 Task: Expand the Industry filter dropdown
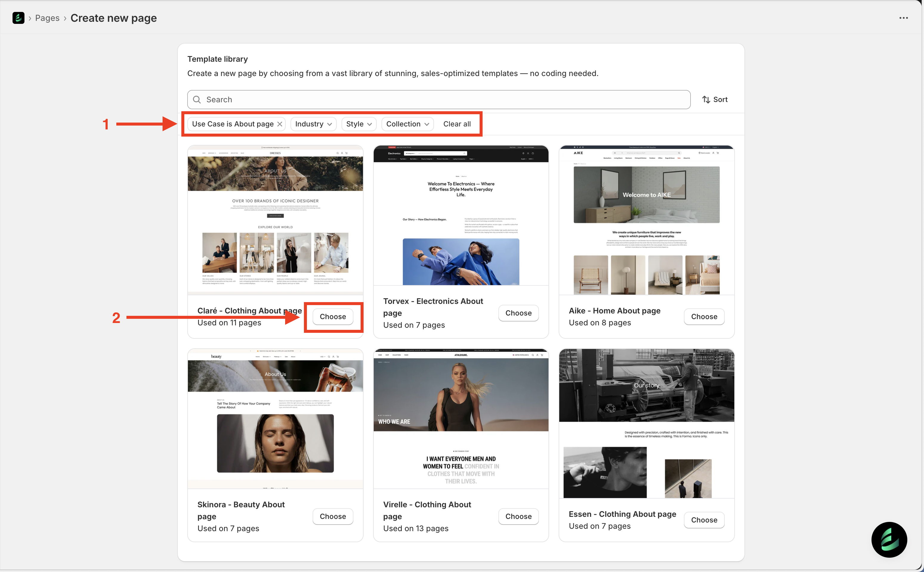(313, 124)
